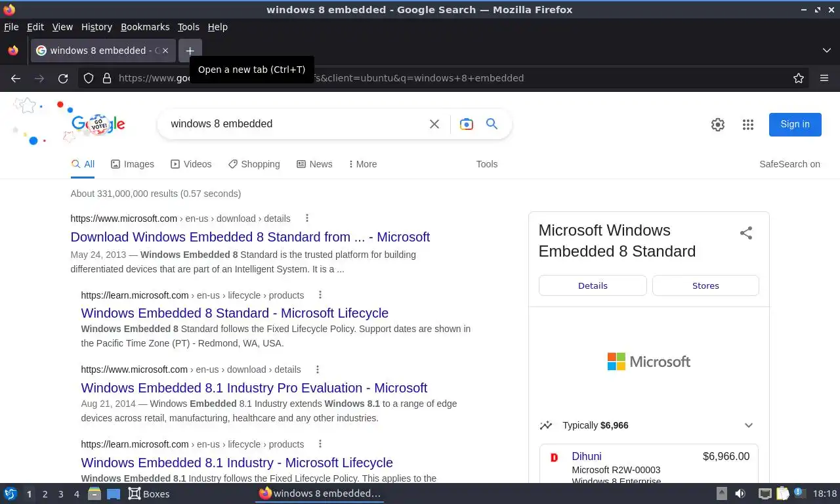840x504 pixels.
Task: Select the All results tab
Action: click(83, 164)
